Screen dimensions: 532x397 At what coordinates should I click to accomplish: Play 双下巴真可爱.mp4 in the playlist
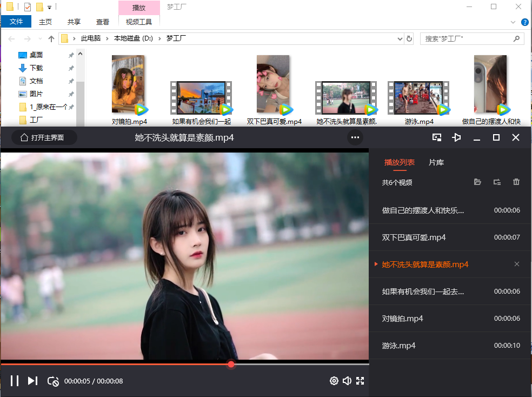click(x=450, y=237)
